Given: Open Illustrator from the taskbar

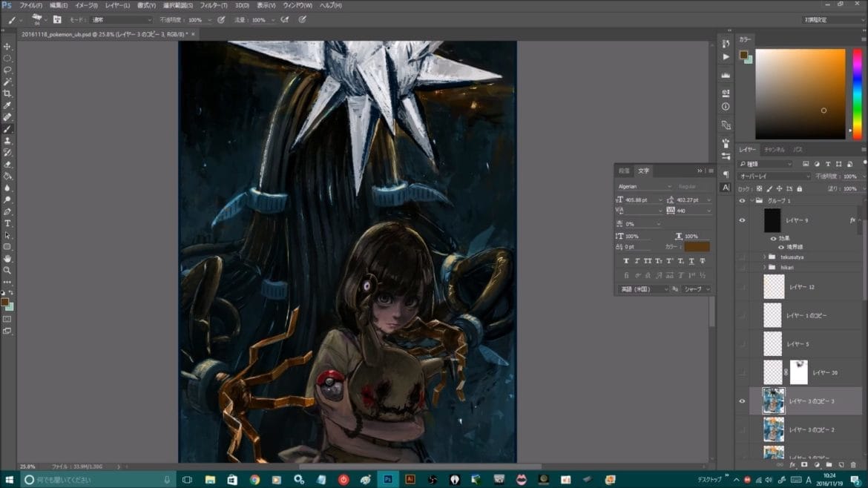Looking at the screenshot, I should (x=410, y=480).
